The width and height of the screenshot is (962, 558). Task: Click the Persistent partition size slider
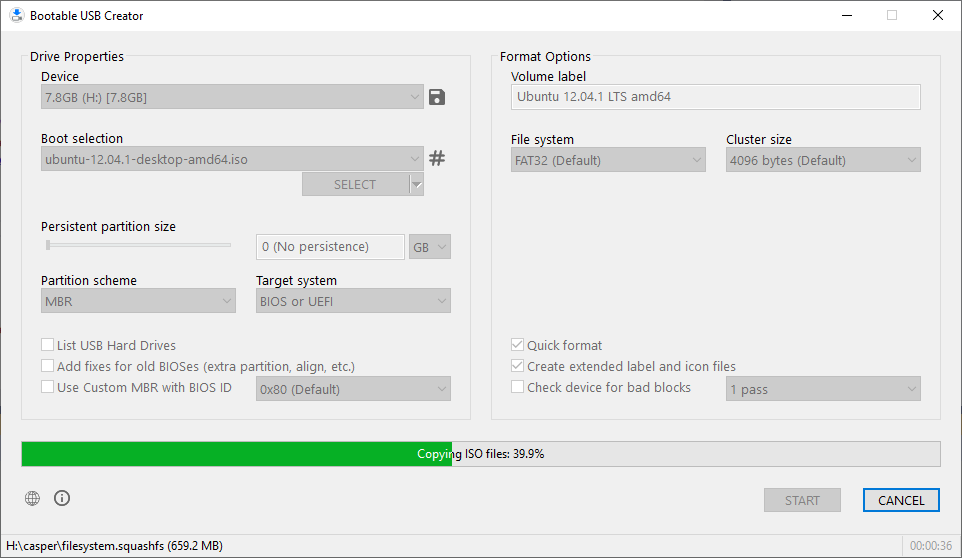(136, 245)
